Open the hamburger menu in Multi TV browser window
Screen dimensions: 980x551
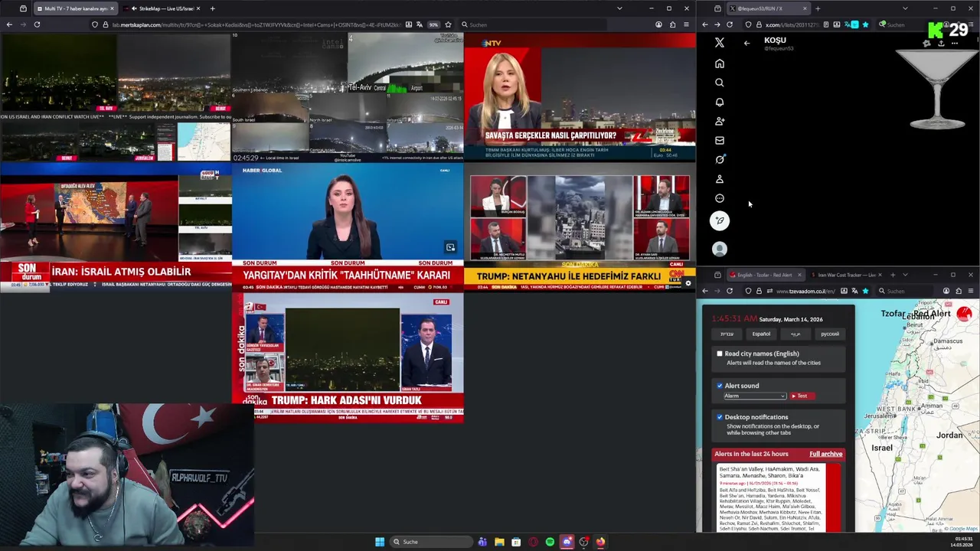click(686, 24)
